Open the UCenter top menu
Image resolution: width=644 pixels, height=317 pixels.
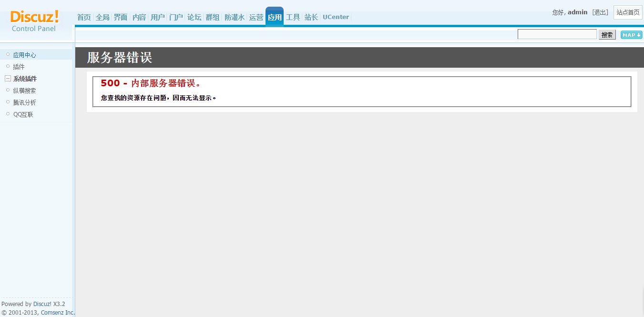(x=336, y=17)
